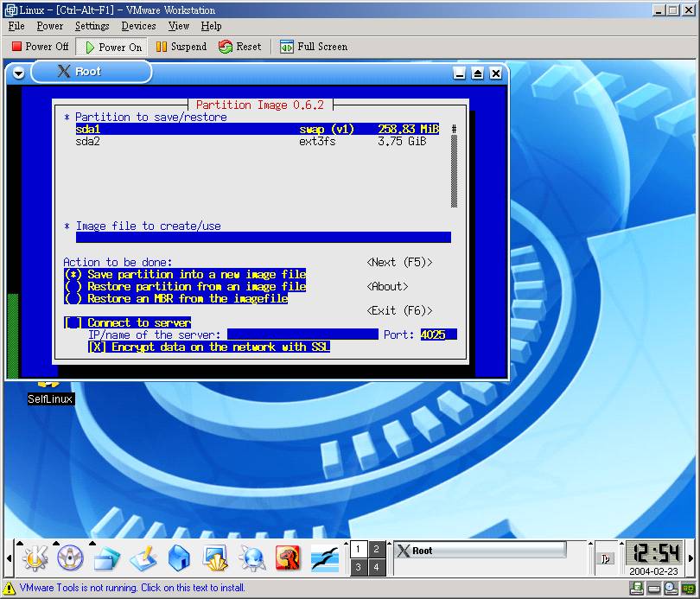The width and height of the screenshot is (700, 599).
Task: Click the handle arrow above the K menu
Action: click(x=20, y=543)
